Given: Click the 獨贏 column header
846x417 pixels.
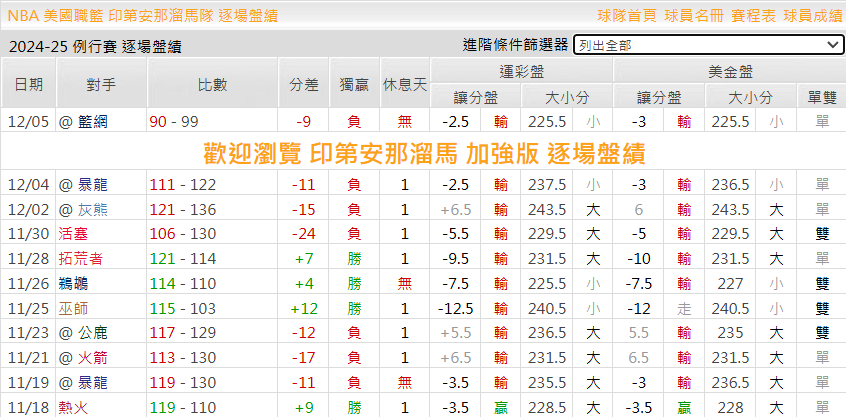Looking at the screenshot, I should click(x=354, y=84).
